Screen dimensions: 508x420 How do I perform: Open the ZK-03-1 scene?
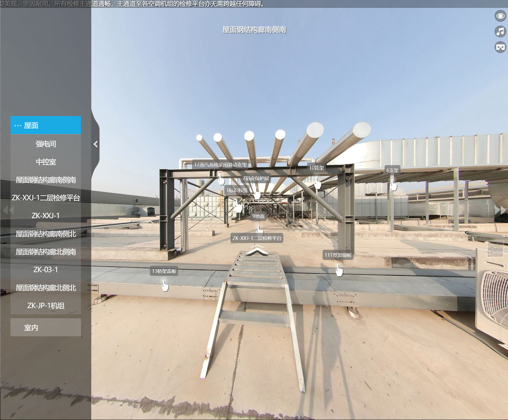(46, 269)
